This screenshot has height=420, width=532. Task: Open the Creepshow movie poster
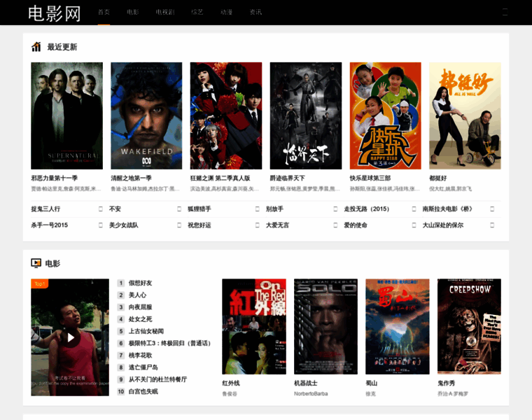click(x=469, y=327)
